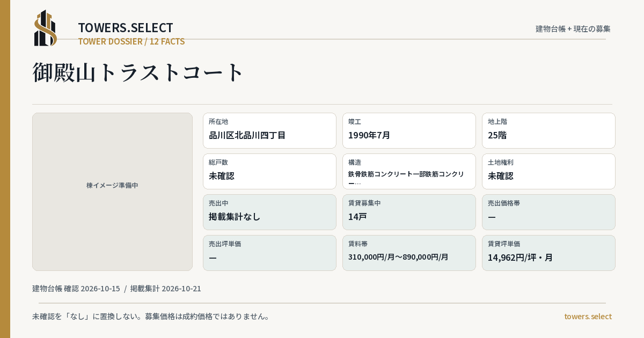
Task: Select the 構造 card with 鉄骨鉄筋コンクリート text
Action: click(409, 171)
